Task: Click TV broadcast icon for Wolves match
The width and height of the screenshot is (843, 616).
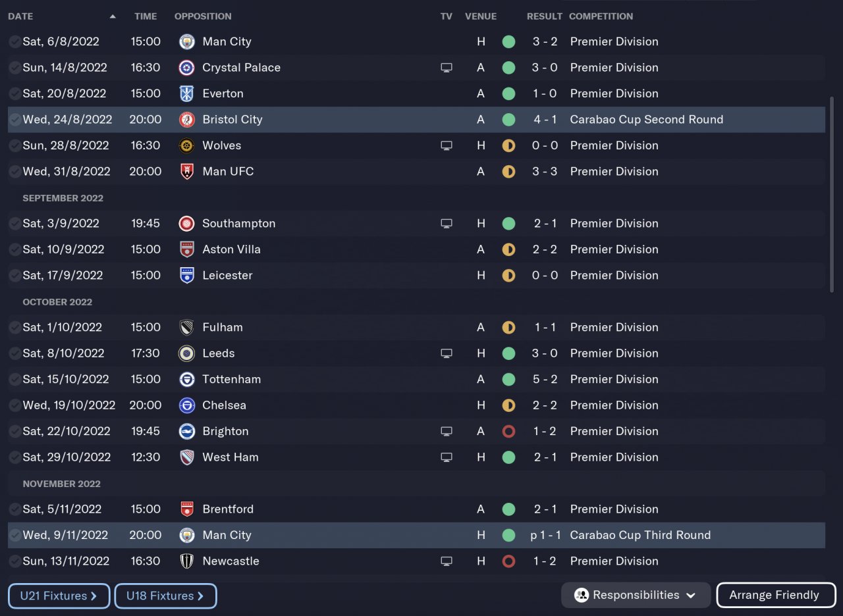Action: click(447, 145)
